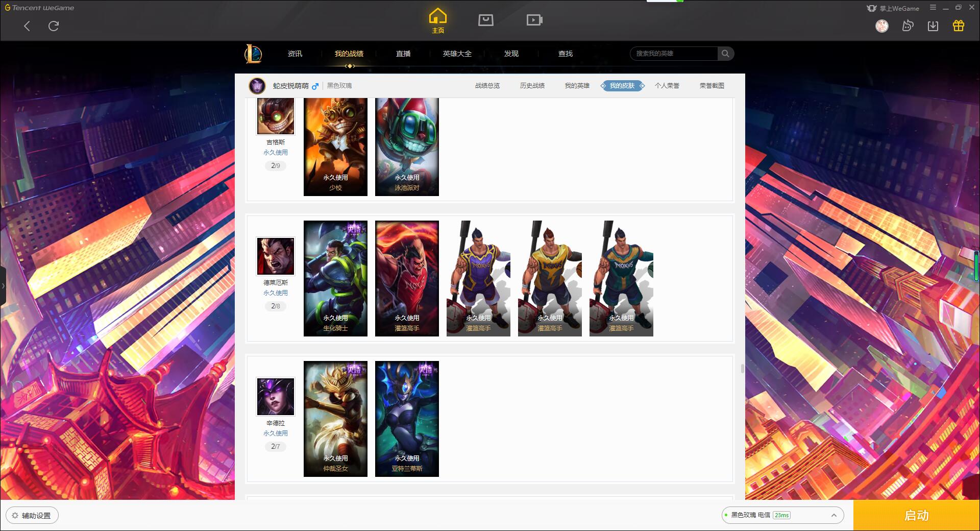Refresh the page with the reload icon
This screenshot has height=531, width=980.
pos(54,26)
